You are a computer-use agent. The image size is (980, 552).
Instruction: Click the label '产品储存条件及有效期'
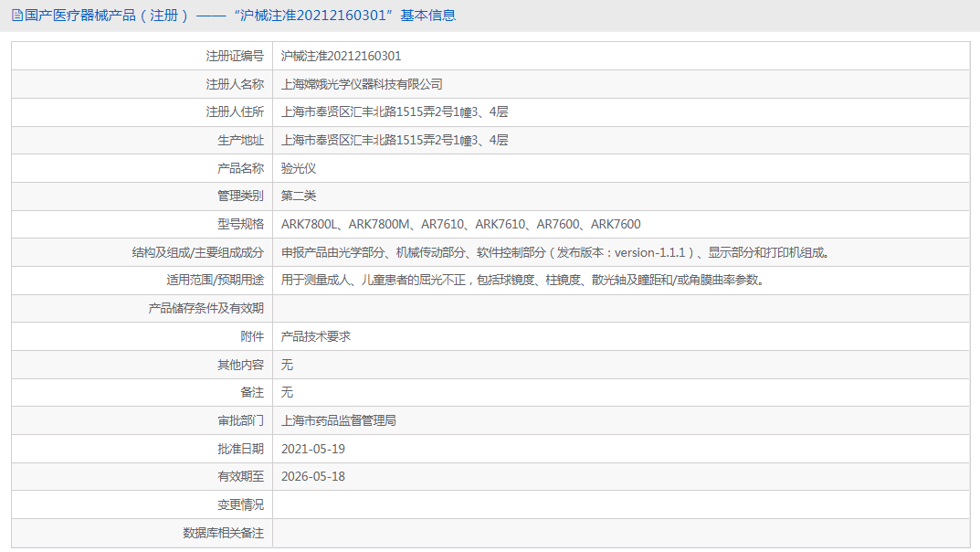[206, 308]
